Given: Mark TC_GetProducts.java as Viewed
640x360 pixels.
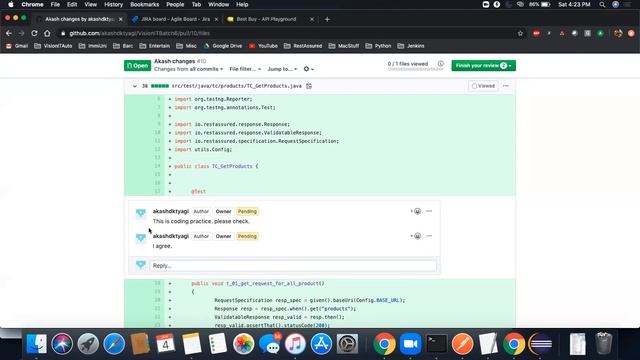Looking at the screenshot, I should point(483,86).
